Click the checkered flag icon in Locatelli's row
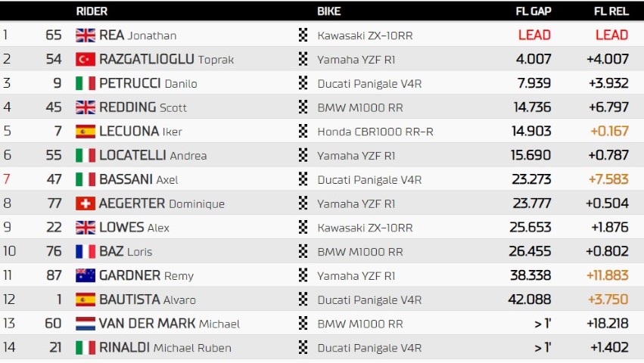Viewport: 644px width, 363px height. (303, 155)
